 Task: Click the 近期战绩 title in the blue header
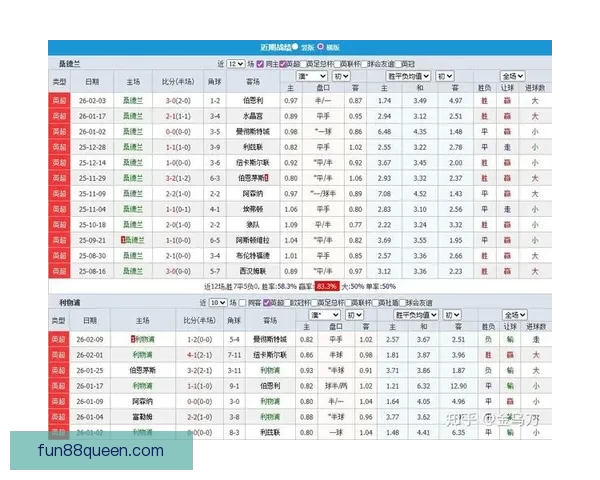275,47
